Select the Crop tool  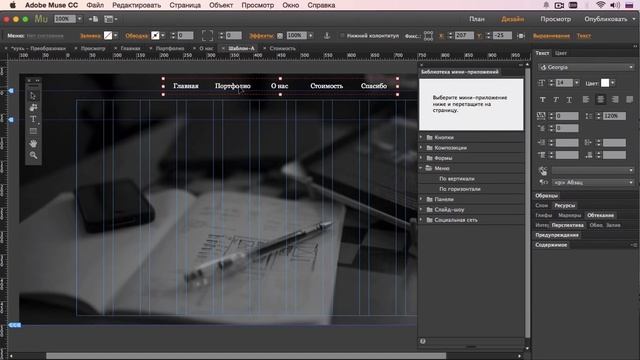(33, 107)
